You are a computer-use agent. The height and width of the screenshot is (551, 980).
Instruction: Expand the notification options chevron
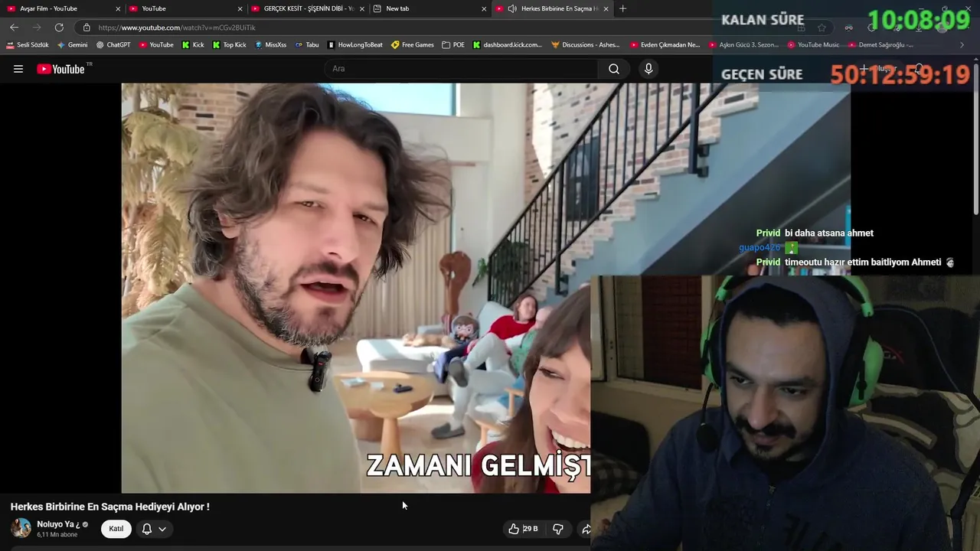pos(162,529)
